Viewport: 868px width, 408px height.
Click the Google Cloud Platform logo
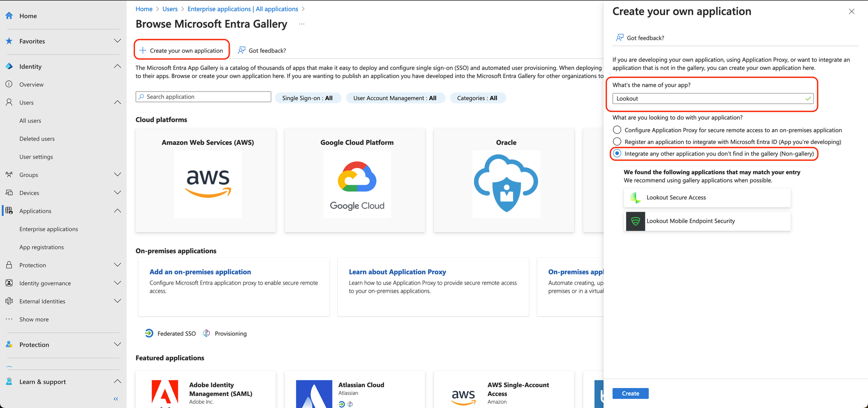[357, 184]
